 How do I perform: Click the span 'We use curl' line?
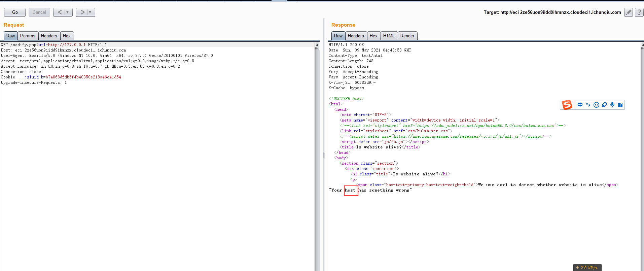pyautogui.click(x=487, y=185)
